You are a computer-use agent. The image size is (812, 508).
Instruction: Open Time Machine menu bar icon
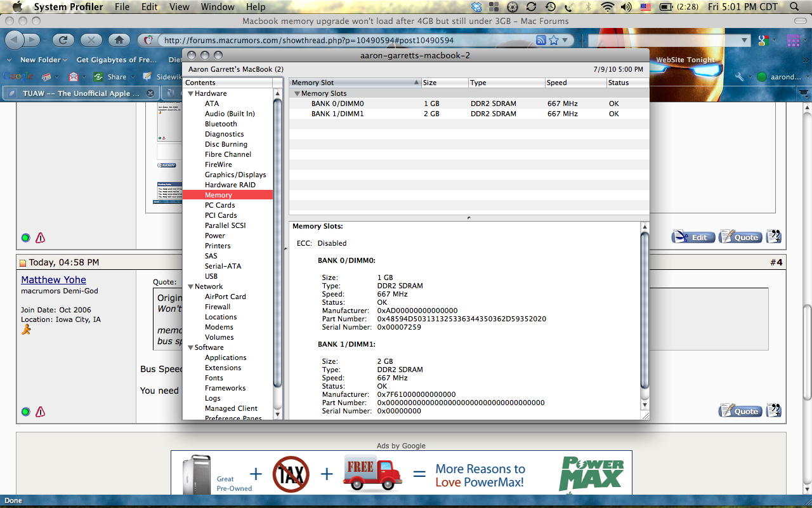[x=550, y=7]
